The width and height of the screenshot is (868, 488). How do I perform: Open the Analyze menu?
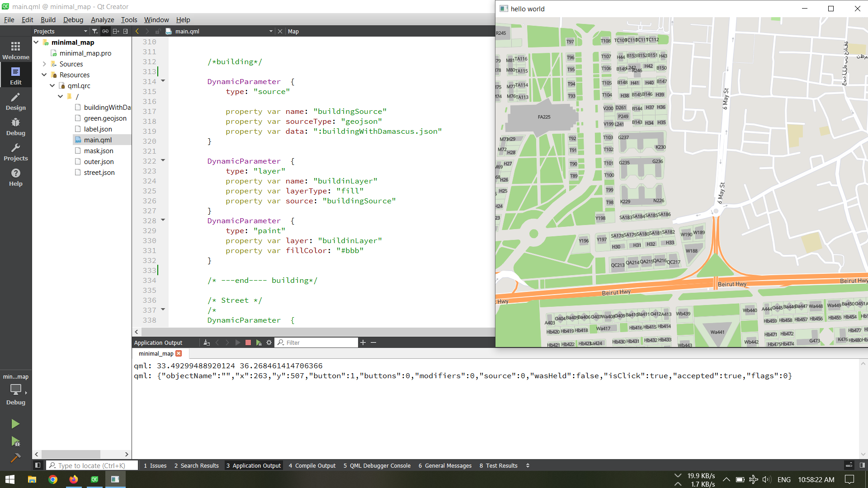click(x=102, y=20)
